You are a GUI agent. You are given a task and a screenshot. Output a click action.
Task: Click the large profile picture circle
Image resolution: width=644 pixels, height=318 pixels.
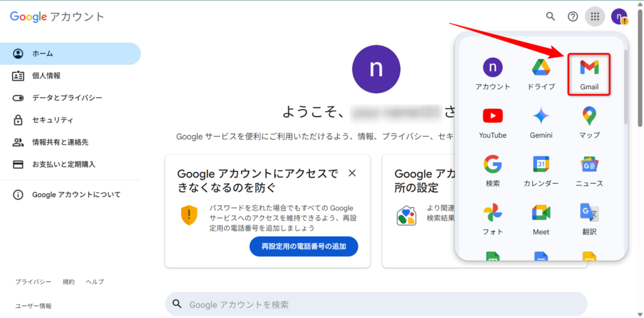click(376, 69)
